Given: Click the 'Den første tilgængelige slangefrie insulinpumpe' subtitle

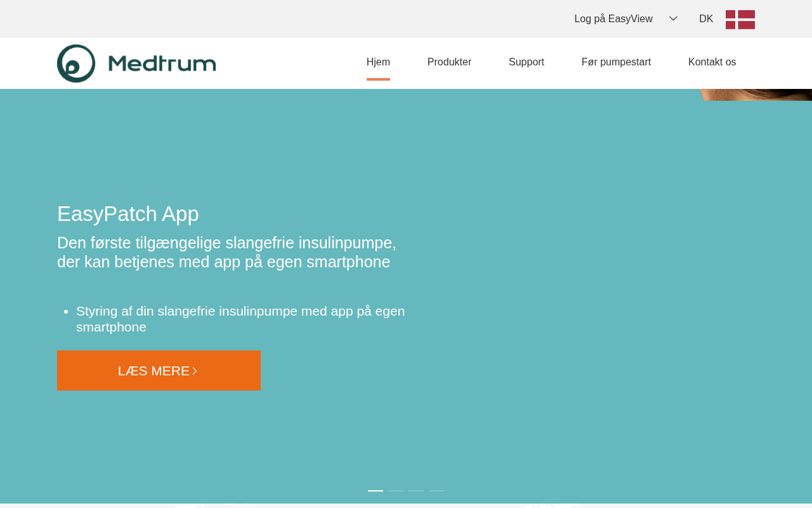Looking at the screenshot, I should [226, 252].
